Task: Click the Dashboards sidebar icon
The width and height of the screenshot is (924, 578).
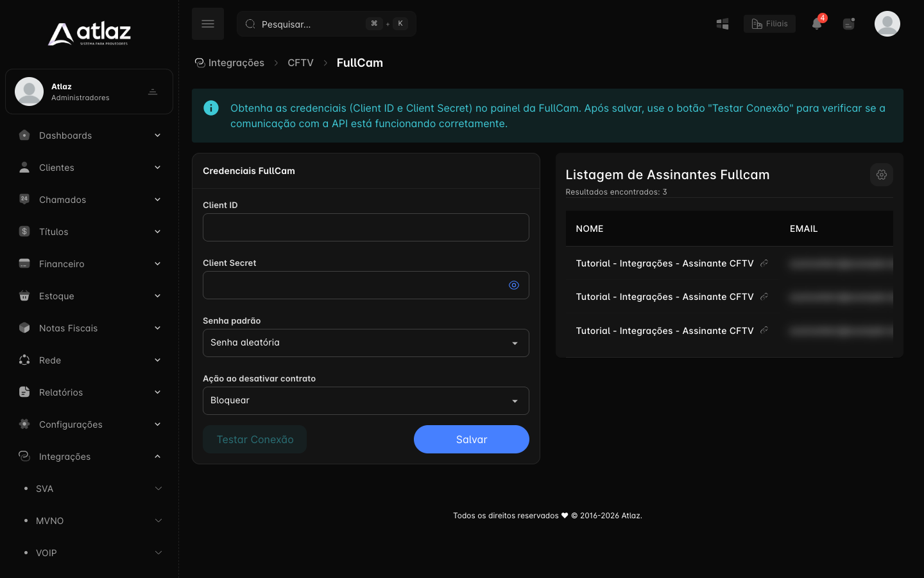Action: coord(24,136)
